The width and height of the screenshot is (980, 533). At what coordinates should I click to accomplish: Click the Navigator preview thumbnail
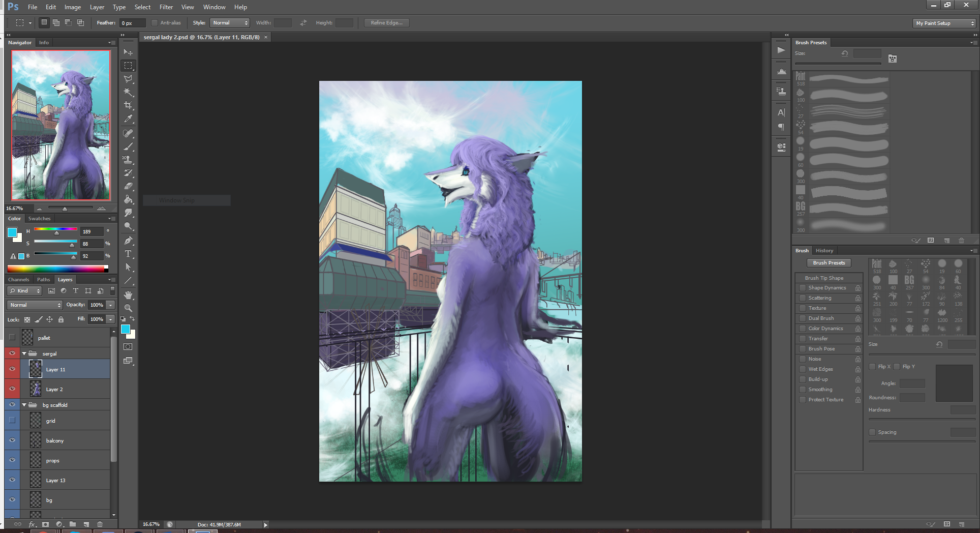point(61,125)
